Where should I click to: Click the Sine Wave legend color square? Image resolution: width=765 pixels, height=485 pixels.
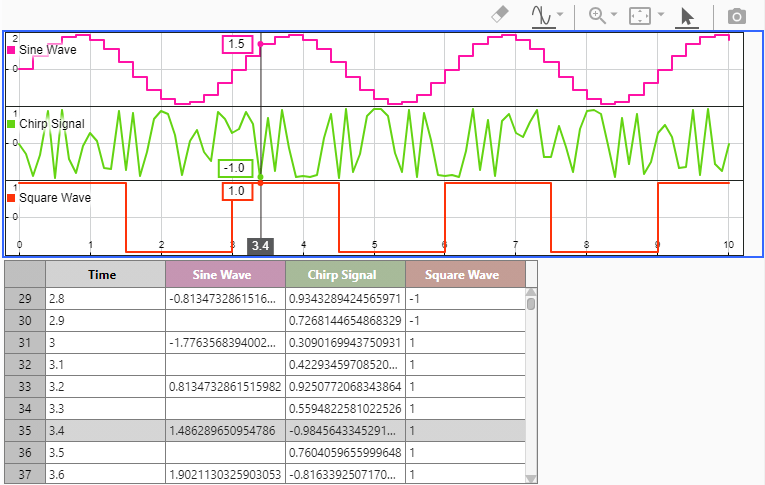(11, 49)
